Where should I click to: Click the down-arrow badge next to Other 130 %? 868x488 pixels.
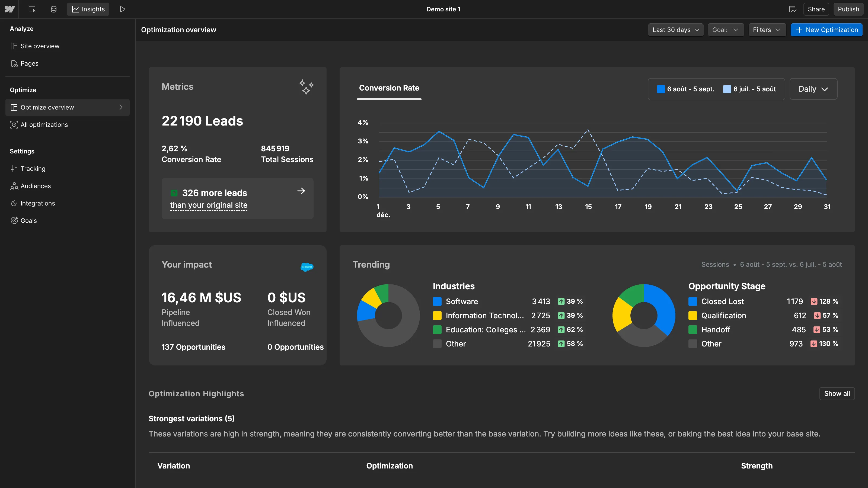tap(813, 344)
